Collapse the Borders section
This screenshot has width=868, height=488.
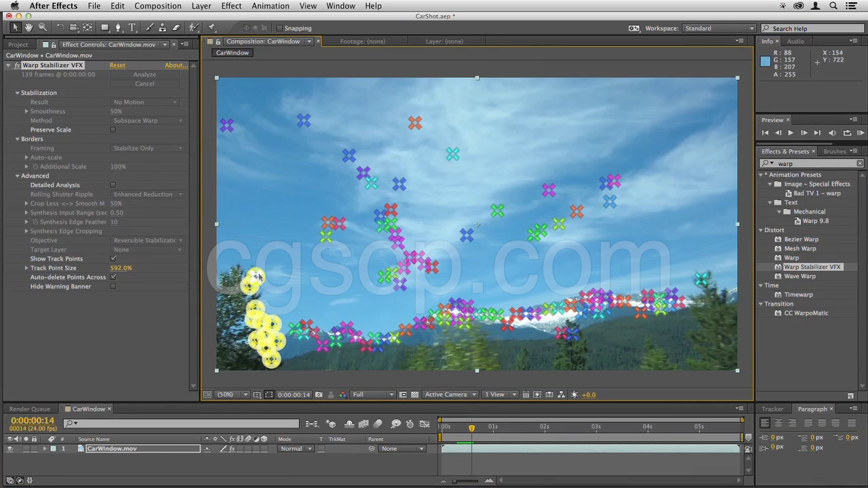coord(17,139)
